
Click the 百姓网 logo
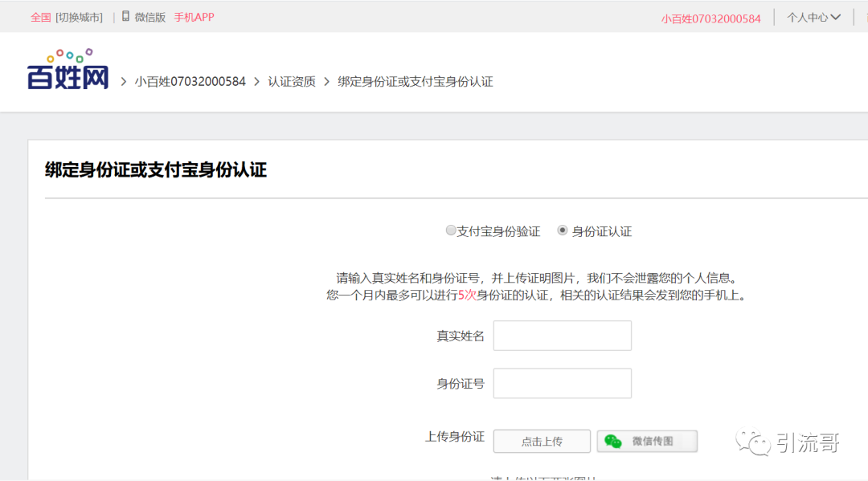68,70
